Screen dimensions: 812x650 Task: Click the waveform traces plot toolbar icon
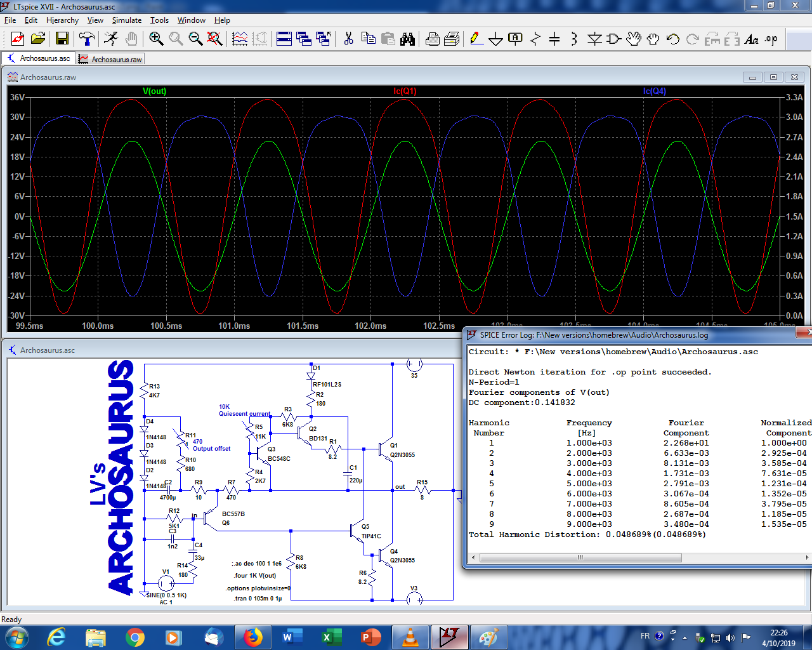pos(240,39)
